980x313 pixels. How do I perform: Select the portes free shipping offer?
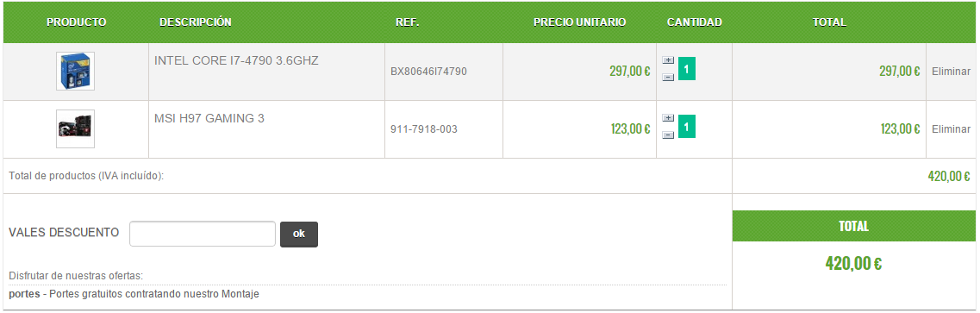coord(134,294)
